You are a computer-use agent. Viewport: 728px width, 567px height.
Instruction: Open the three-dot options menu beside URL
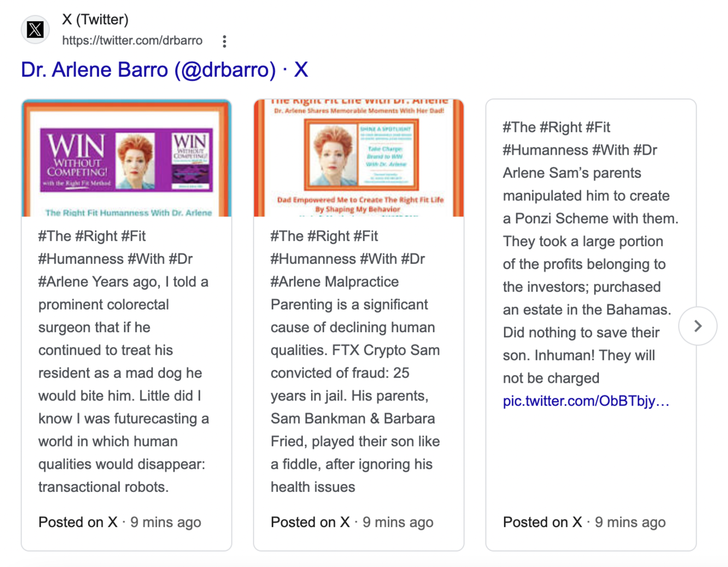tap(225, 41)
